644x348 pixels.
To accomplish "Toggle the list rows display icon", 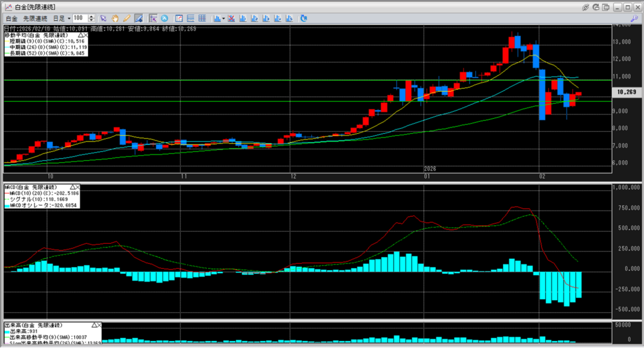I will click(191, 18).
